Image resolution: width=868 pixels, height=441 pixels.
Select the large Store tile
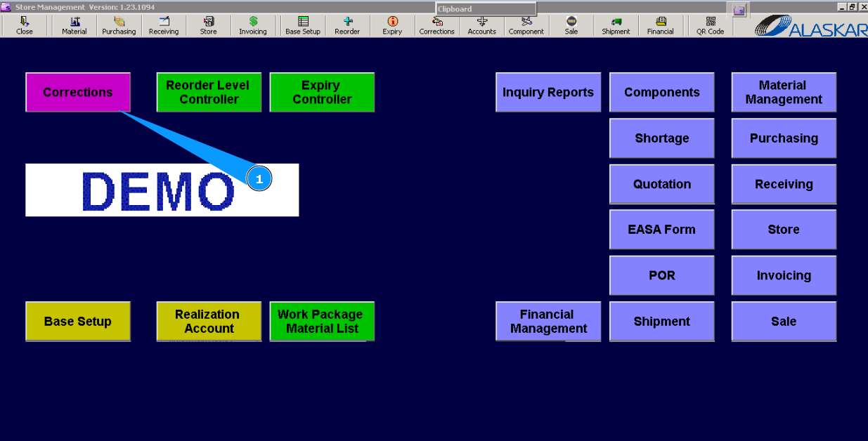(x=784, y=230)
